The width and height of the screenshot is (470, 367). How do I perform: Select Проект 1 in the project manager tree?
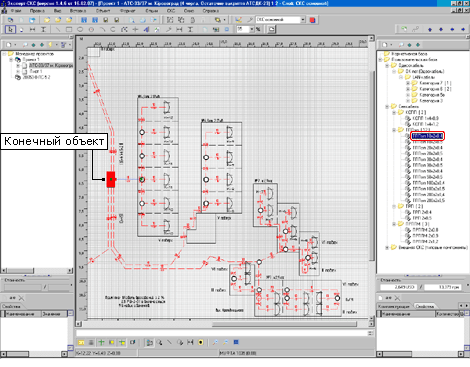tap(31, 60)
